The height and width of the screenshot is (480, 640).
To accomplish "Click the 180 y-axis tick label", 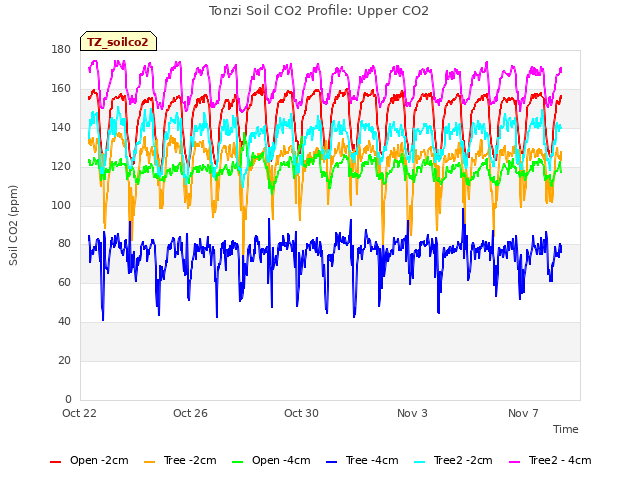I will pyautogui.click(x=61, y=50).
